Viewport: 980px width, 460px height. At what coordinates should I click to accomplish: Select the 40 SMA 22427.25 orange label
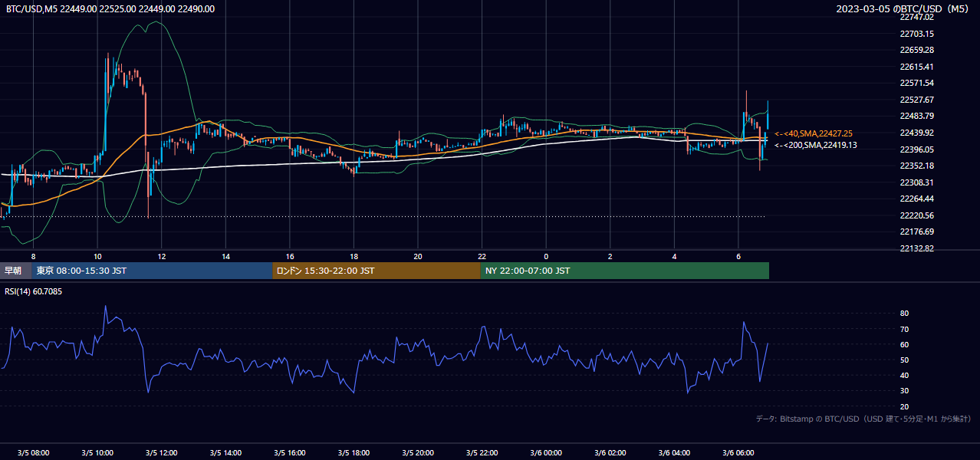pyautogui.click(x=814, y=133)
